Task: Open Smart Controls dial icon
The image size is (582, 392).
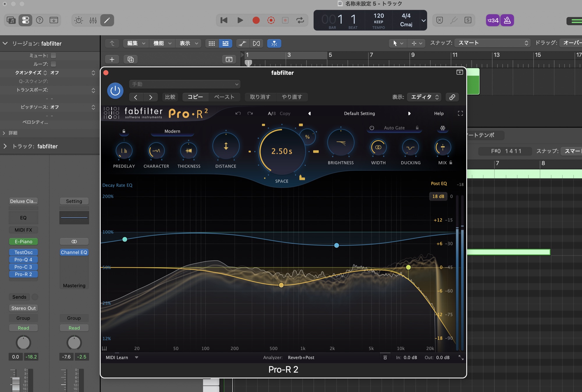Action: [x=79, y=20]
